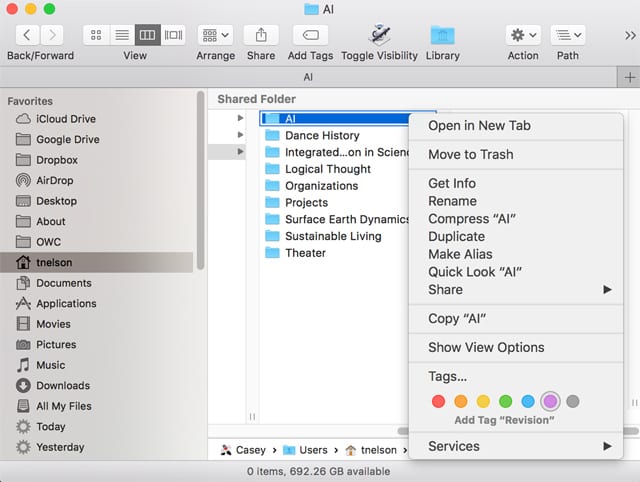Choose Compress "AI" from context menu

click(x=472, y=219)
